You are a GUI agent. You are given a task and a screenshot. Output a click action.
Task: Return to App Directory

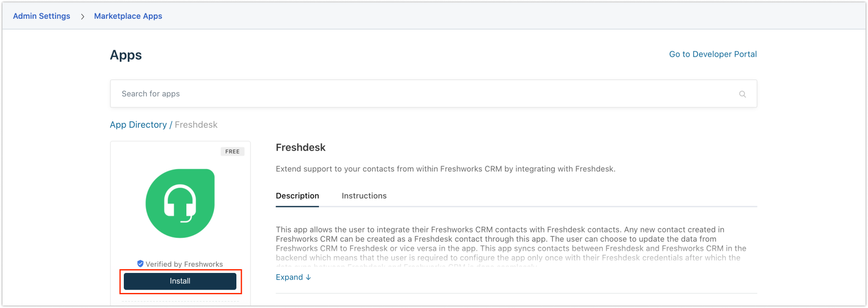(138, 125)
